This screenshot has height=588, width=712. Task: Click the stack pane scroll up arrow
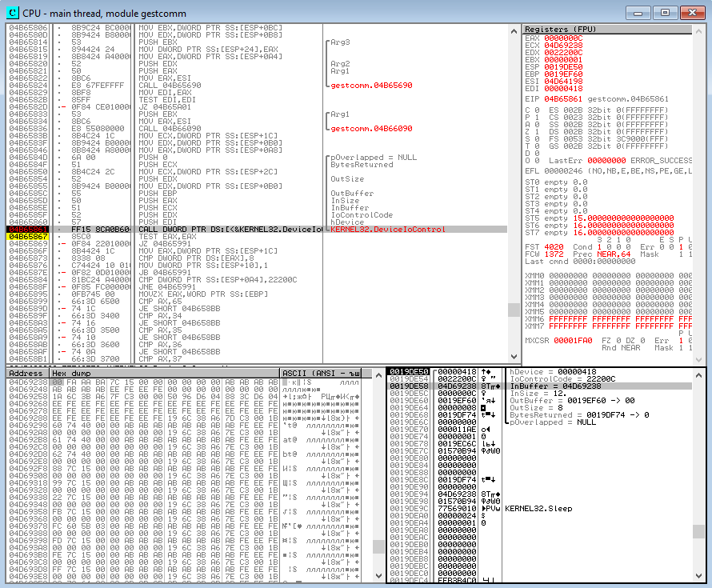(698, 375)
